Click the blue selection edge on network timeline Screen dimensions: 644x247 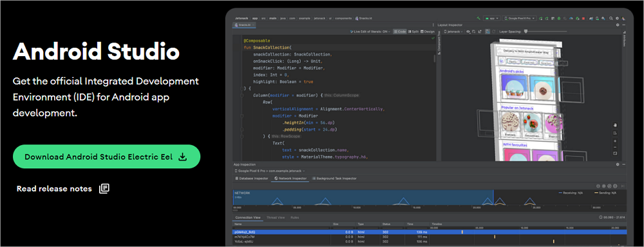pyautogui.click(x=493, y=197)
